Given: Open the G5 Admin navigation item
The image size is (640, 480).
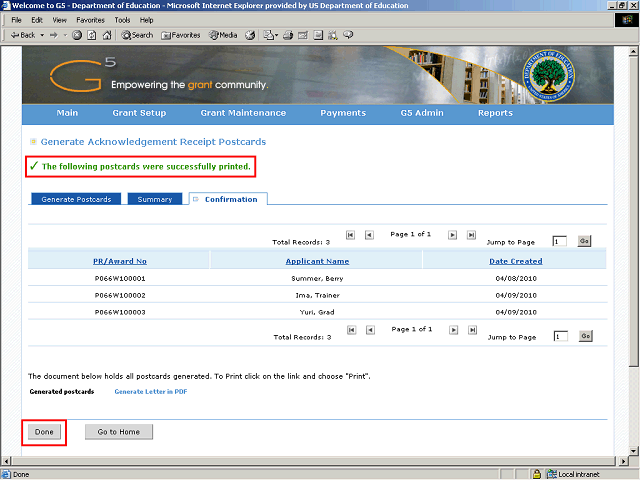Looking at the screenshot, I should [422, 113].
